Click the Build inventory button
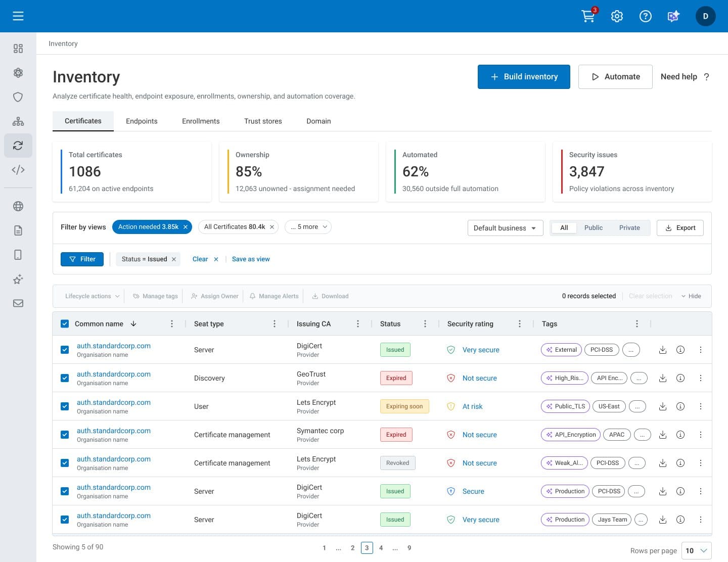Viewport: 728px width, 562px height. pos(524,77)
